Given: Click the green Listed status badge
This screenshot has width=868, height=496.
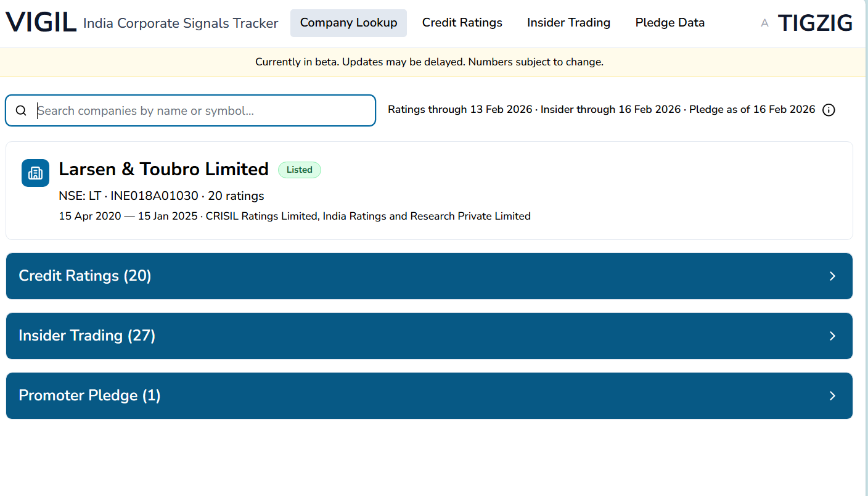Looking at the screenshot, I should pos(300,170).
